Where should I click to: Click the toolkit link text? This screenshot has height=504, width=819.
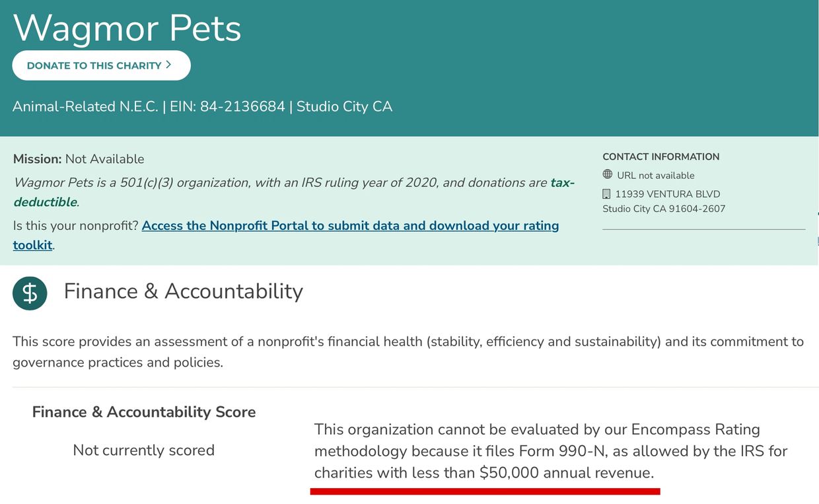32,245
